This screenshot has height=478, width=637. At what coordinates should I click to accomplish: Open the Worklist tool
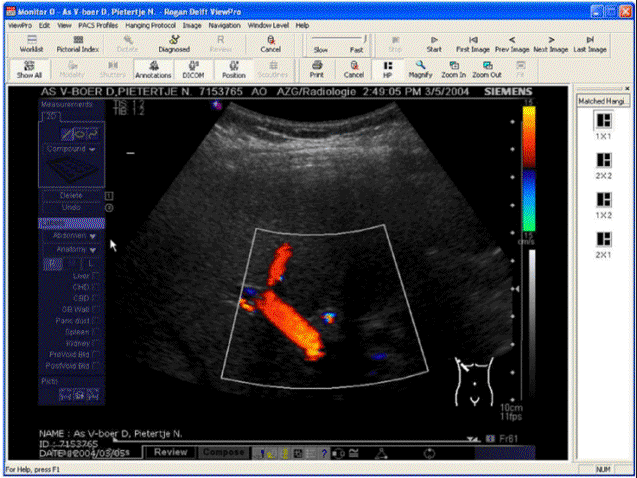pyautogui.click(x=30, y=42)
